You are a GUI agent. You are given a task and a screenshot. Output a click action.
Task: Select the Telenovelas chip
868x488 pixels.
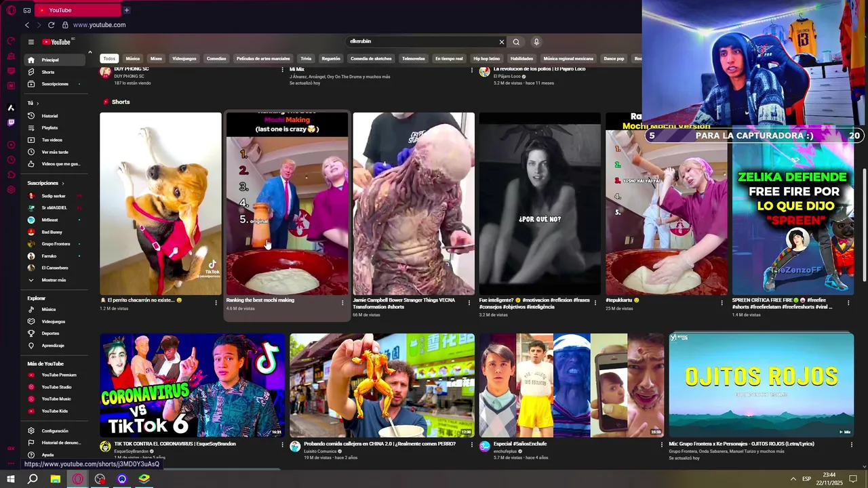414,59
